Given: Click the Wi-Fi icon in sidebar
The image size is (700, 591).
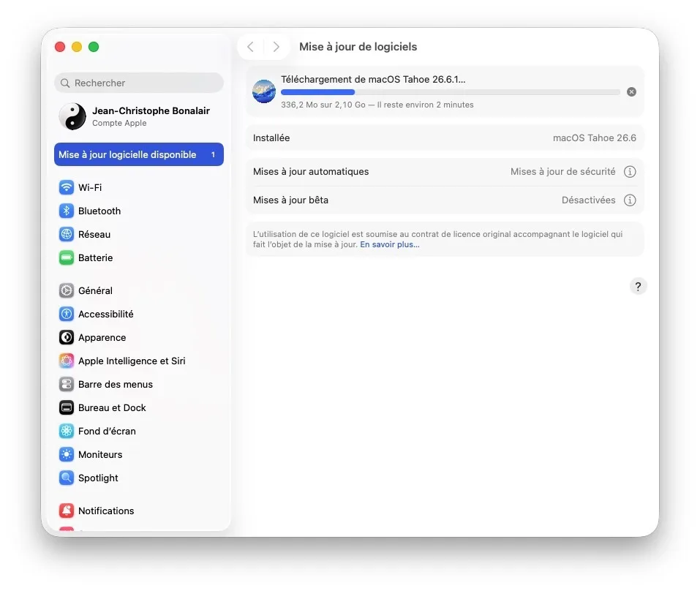Looking at the screenshot, I should [x=67, y=187].
